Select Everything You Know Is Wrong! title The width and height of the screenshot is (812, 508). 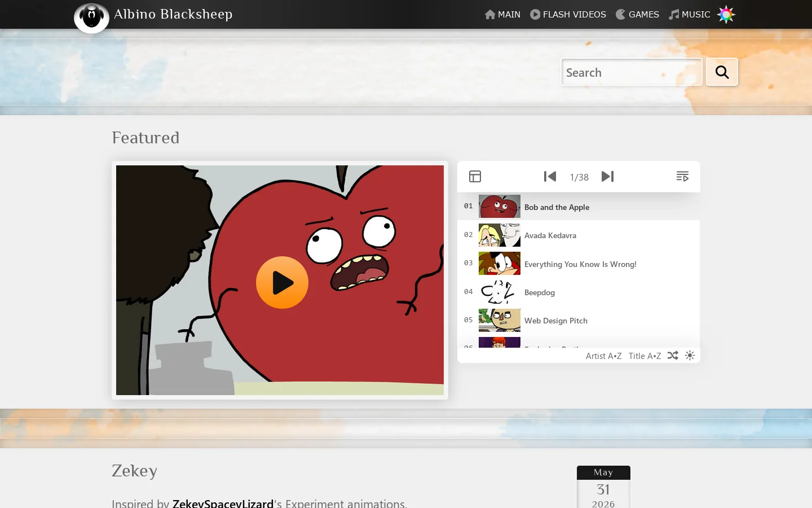coord(580,264)
